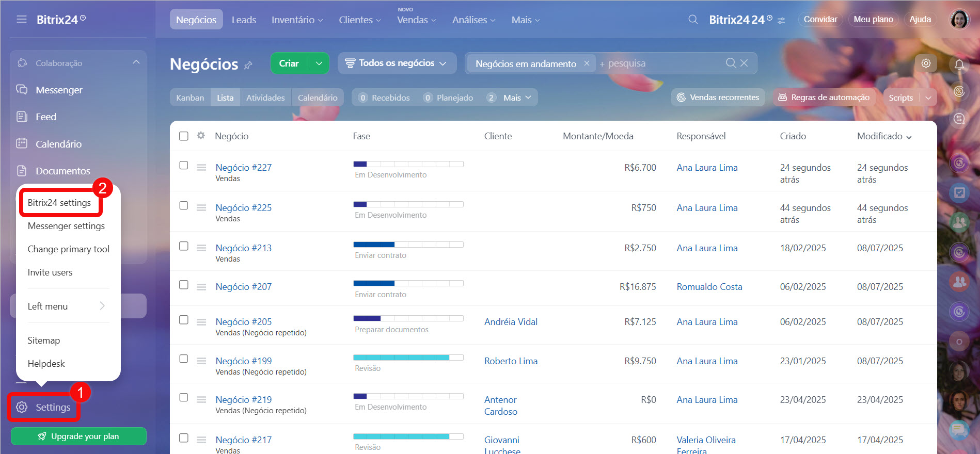Open the Mais menu in top navigation
Image resolution: width=980 pixels, height=454 pixels.
click(x=526, y=20)
